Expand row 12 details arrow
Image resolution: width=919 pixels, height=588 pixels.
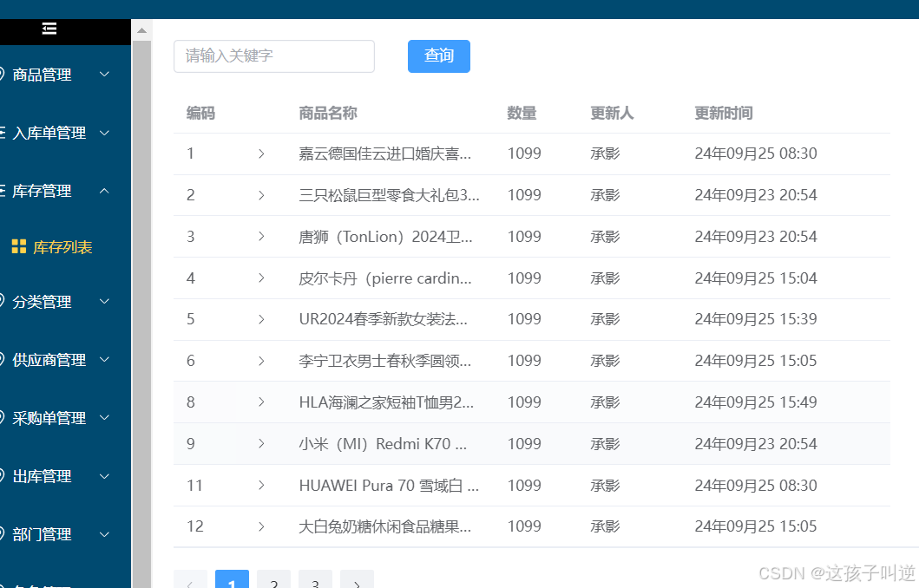pos(261,526)
